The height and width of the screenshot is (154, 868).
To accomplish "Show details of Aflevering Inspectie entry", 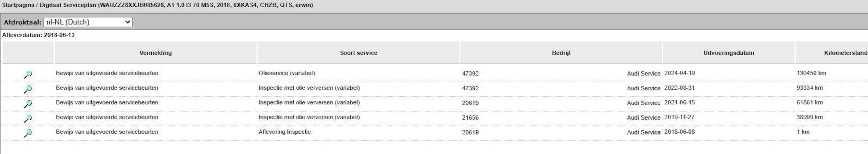I will click(x=28, y=133).
